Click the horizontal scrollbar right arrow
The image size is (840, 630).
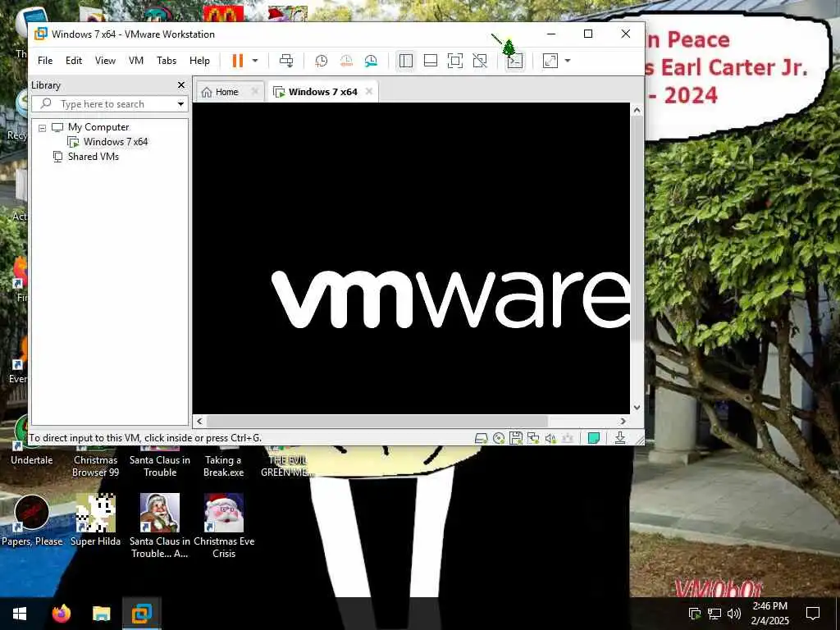[x=623, y=422]
